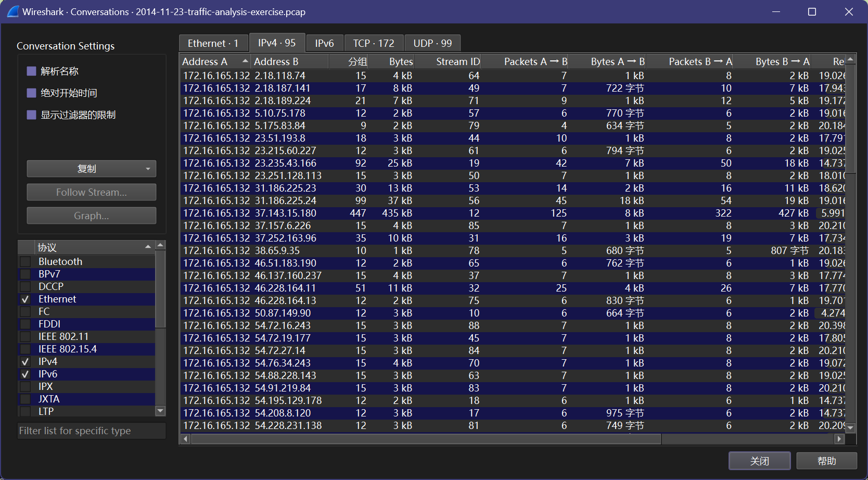Check the Bluetooth protocol box
The width and height of the screenshot is (868, 480).
point(25,261)
